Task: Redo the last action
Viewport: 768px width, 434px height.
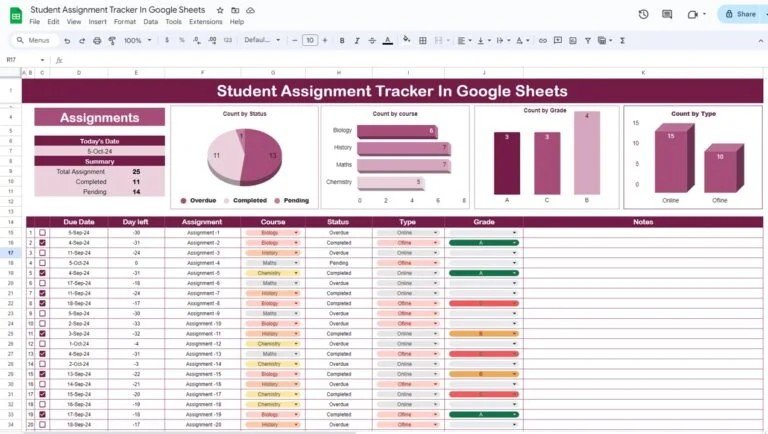Action: pyautogui.click(x=82, y=41)
